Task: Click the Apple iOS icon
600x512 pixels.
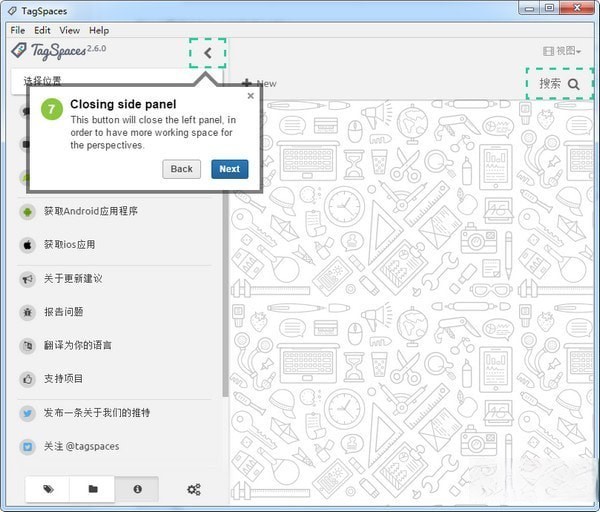Action: 28,245
